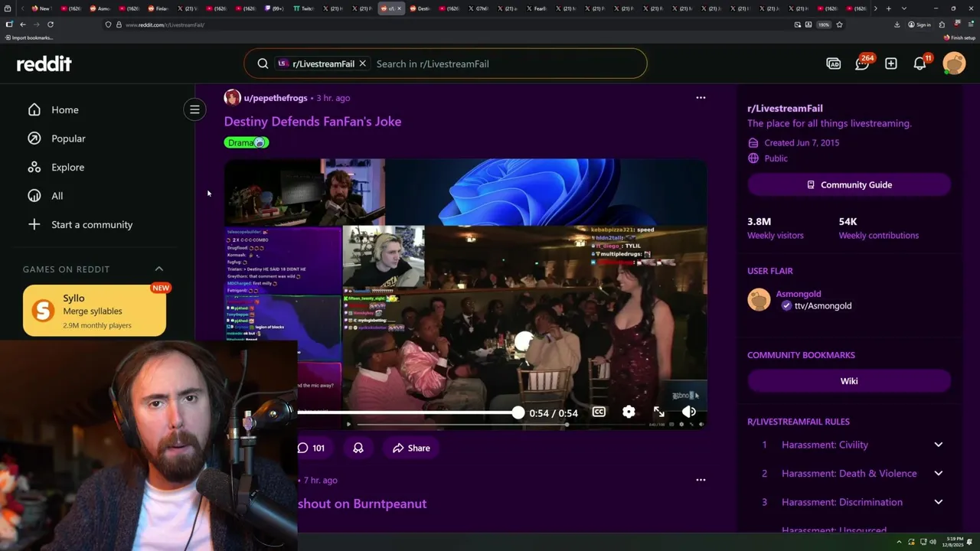
Task: Open the notifications bell
Action: tap(920, 64)
